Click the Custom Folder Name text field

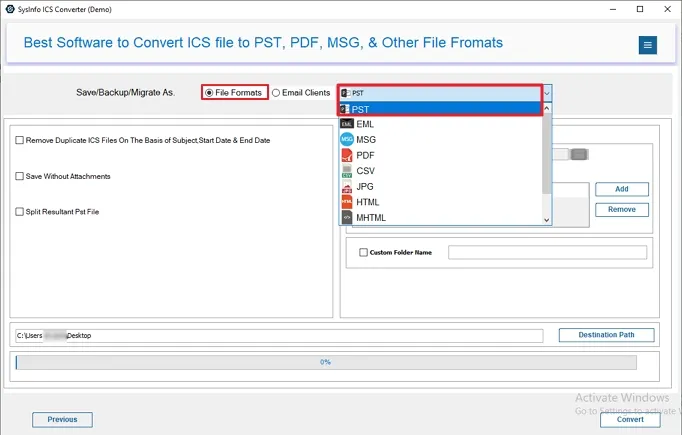tap(547, 252)
